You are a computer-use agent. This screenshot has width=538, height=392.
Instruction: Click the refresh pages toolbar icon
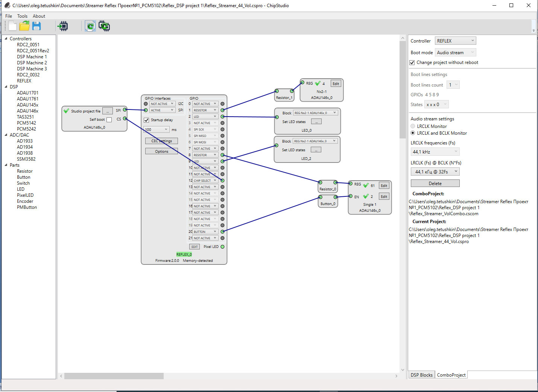pyautogui.click(x=90, y=26)
